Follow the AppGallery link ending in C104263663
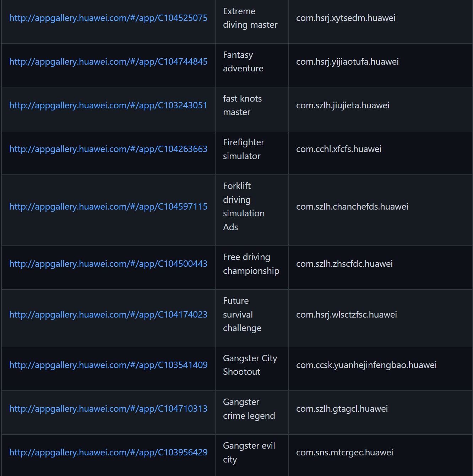This screenshot has height=476, width=473. pyautogui.click(x=108, y=149)
